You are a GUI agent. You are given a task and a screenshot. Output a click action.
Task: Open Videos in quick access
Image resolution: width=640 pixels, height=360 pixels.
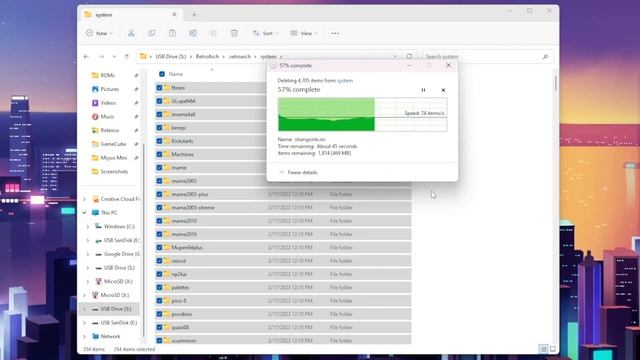(108, 103)
